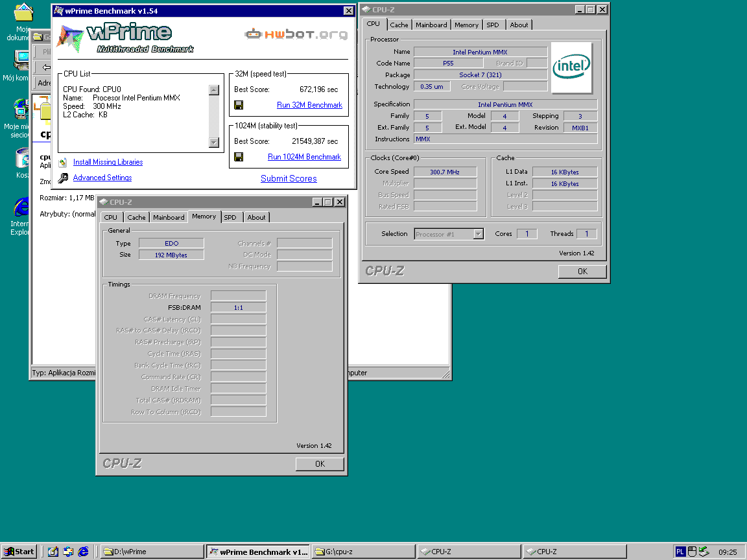Click the 192 MBytes size field

pyautogui.click(x=171, y=255)
